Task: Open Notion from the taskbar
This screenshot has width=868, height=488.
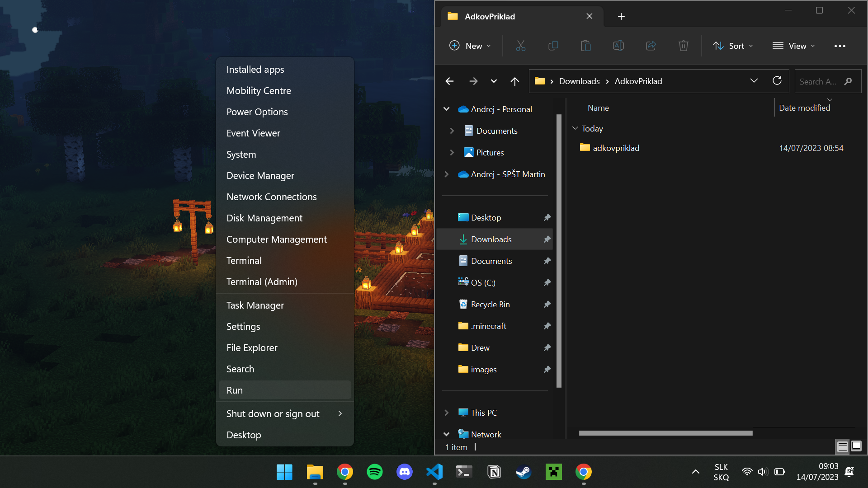Action: [x=494, y=472]
